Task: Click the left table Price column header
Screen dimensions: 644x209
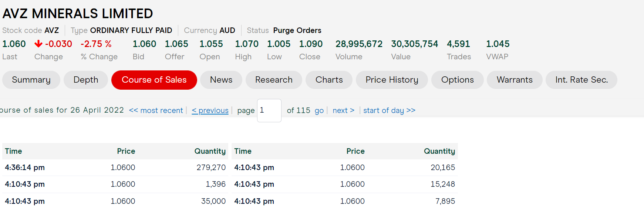Action: tap(126, 151)
